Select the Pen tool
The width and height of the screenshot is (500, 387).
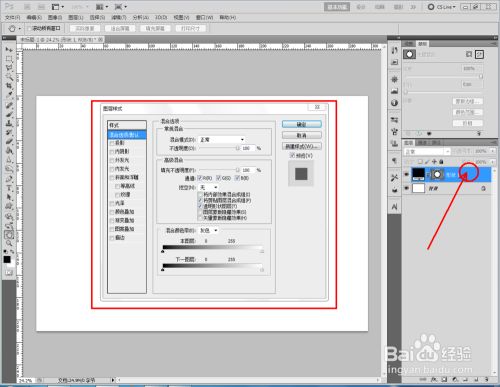[9, 179]
